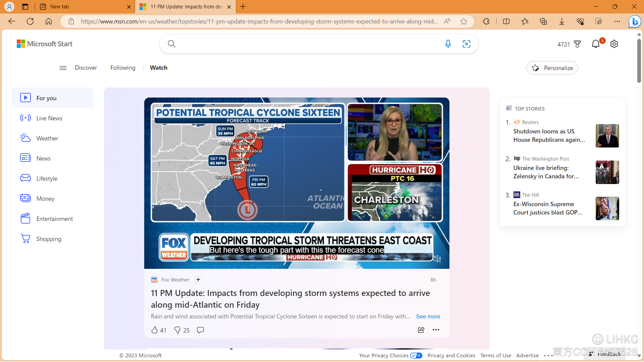Image resolution: width=644 pixels, height=362 pixels.
Task: Start voice search with microphone
Action: [x=448, y=44]
